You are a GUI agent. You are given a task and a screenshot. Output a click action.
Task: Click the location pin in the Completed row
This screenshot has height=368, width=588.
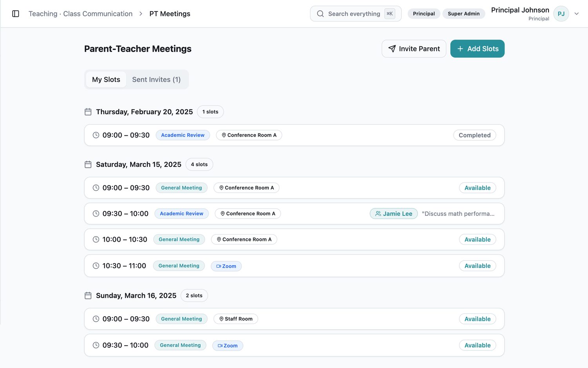click(224, 135)
